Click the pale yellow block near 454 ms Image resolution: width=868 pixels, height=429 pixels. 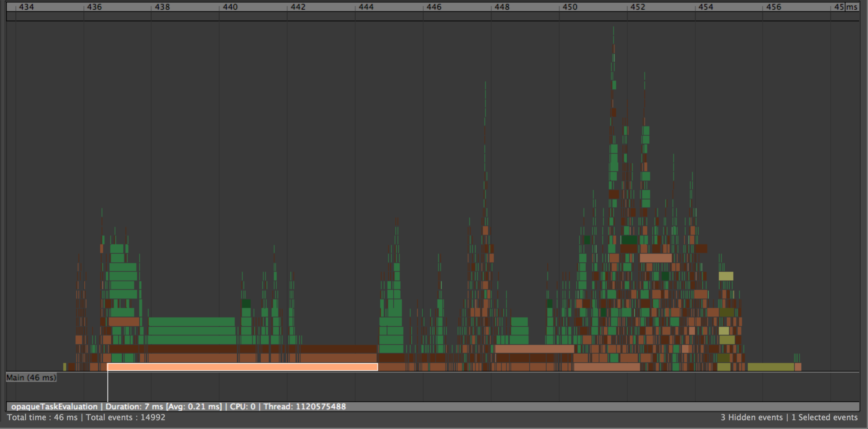pyautogui.click(x=726, y=276)
